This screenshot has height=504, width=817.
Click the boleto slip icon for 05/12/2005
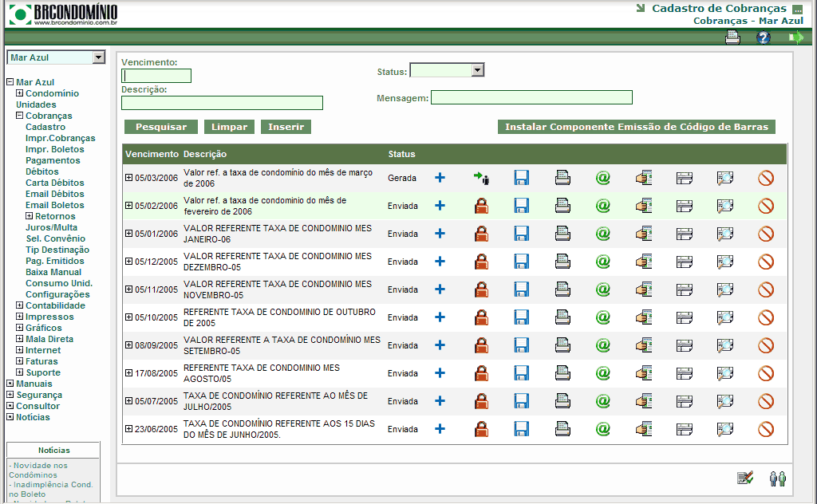click(684, 262)
